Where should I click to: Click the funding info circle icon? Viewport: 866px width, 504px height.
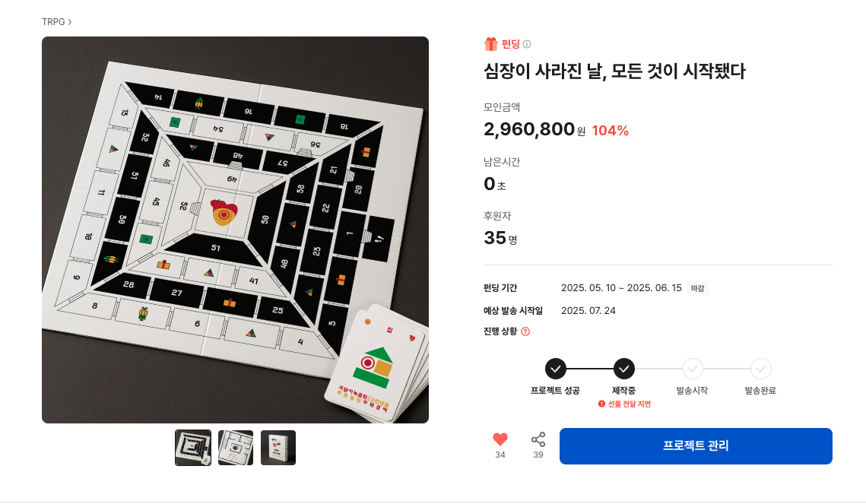coord(527,44)
